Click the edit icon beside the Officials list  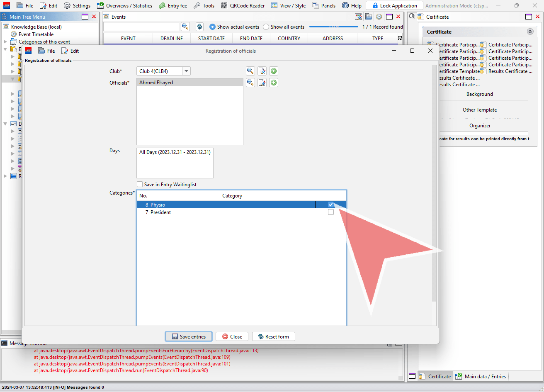point(262,83)
